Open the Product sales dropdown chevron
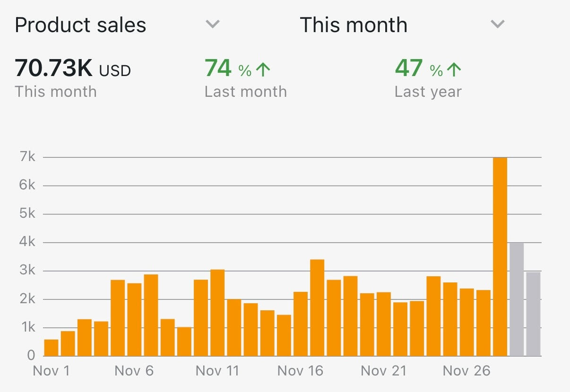This screenshot has height=392, width=570. pyautogui.click(x=213, y=24)
